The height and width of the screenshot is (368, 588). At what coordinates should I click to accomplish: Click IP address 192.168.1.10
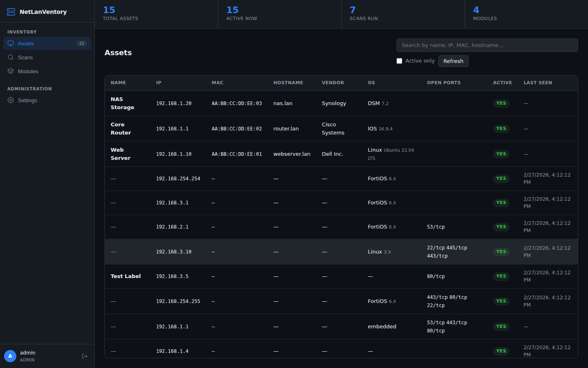(x=174, y=154)
